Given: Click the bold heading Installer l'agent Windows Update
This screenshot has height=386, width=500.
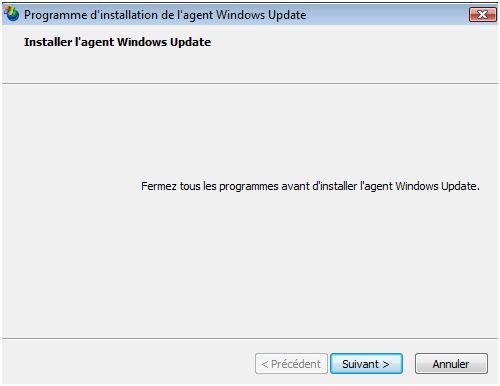Looking at the screenshot, I should pos(117,42).
